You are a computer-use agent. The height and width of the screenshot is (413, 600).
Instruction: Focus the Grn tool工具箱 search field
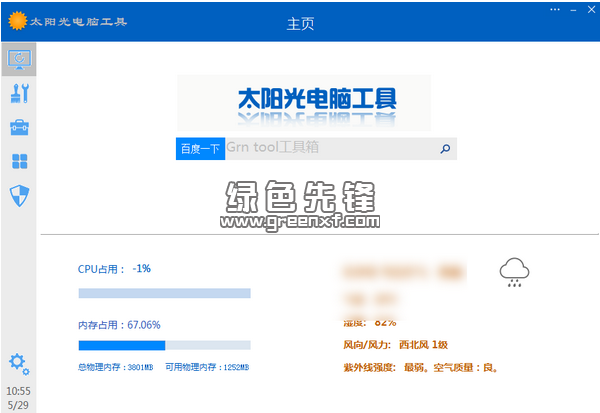(x=341, y=149)
